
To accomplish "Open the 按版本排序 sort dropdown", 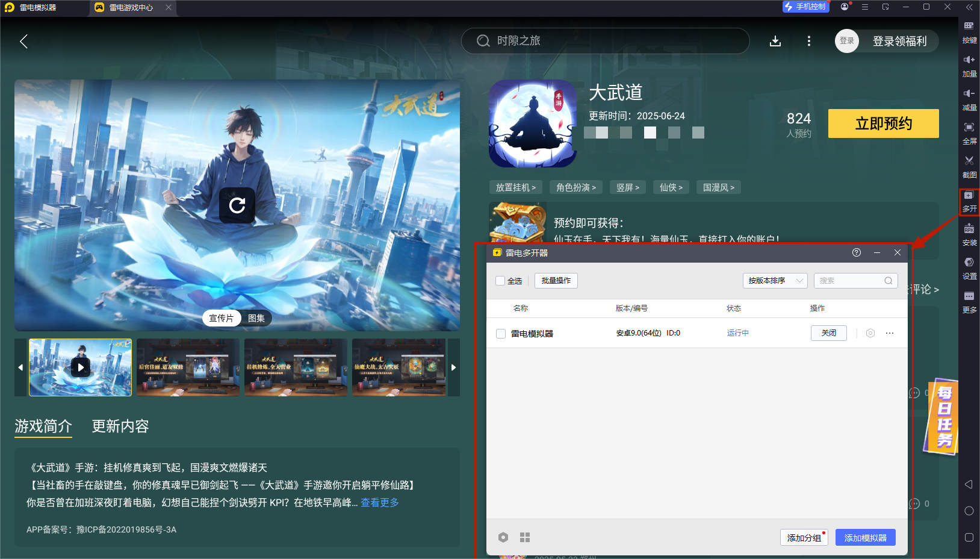I will point(775,281).
